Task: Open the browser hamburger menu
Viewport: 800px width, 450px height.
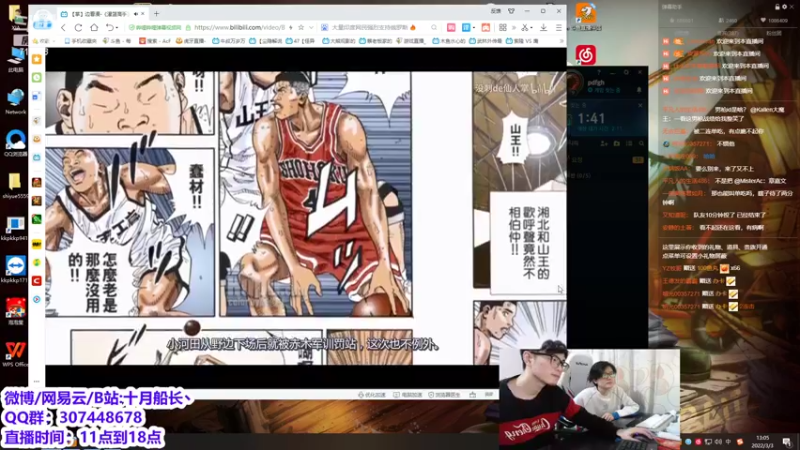Action: [x=559, y=28]
